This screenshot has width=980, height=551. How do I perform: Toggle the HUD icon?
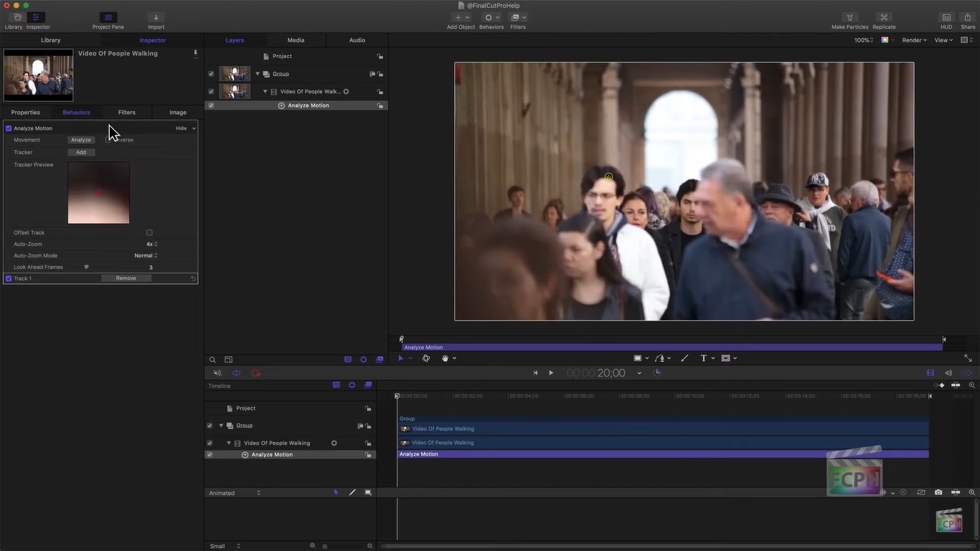point(946,17)
